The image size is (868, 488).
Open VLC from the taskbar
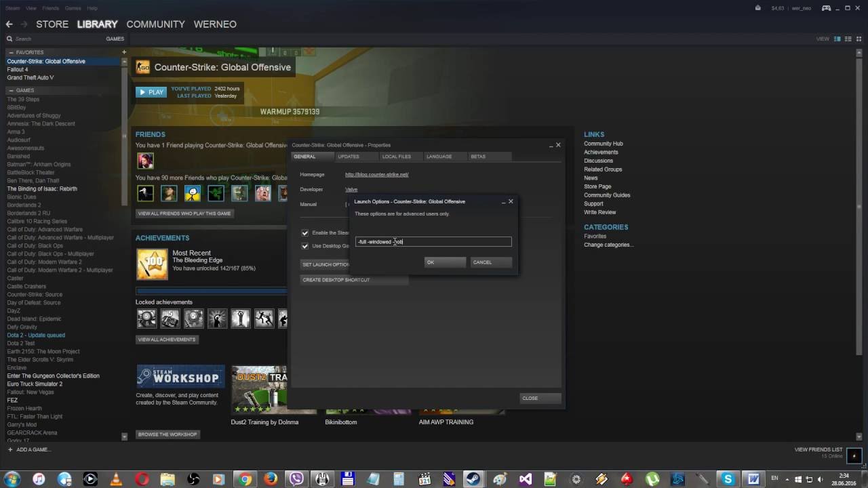coord(116,479)
